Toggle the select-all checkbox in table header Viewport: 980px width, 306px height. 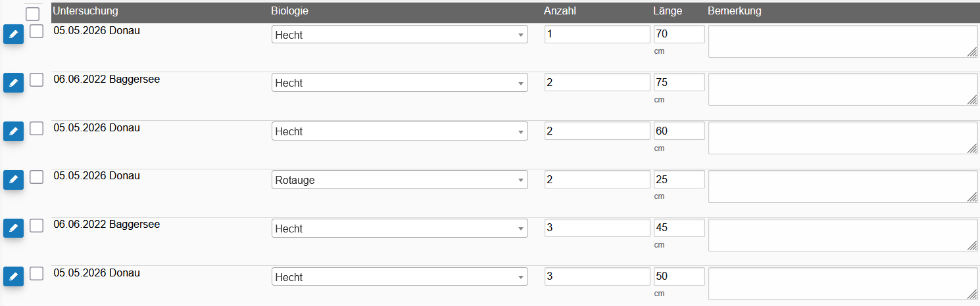click(32, 14)
